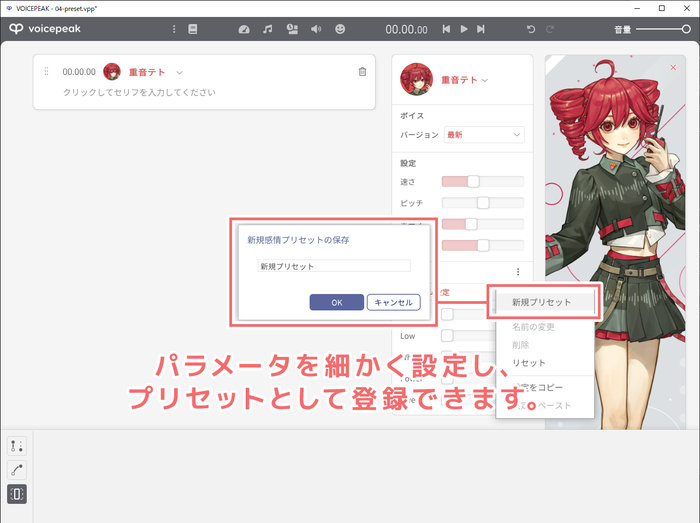Viewport: 700px width, 523px height.
Task: Minimize the VOICEPEAK window
Action: [637, 8]
